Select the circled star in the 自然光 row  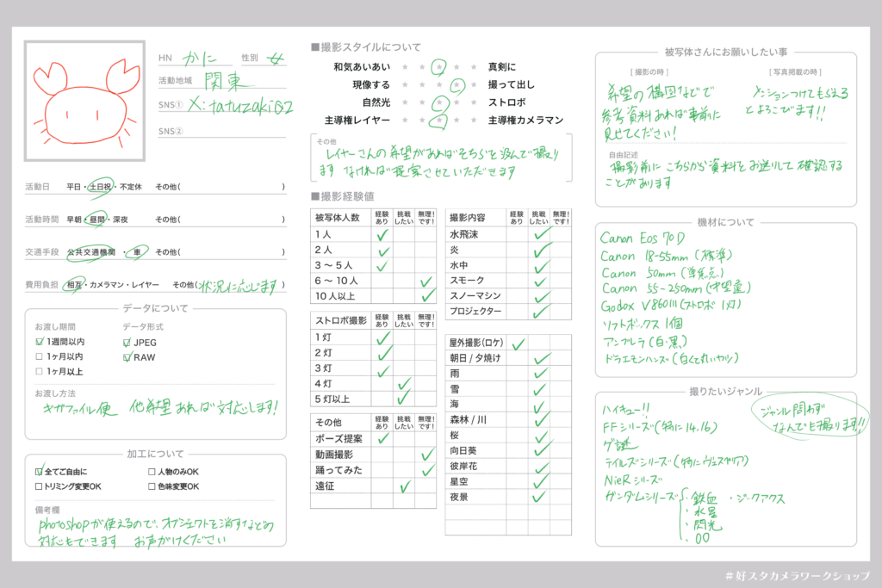coord(440,102)
